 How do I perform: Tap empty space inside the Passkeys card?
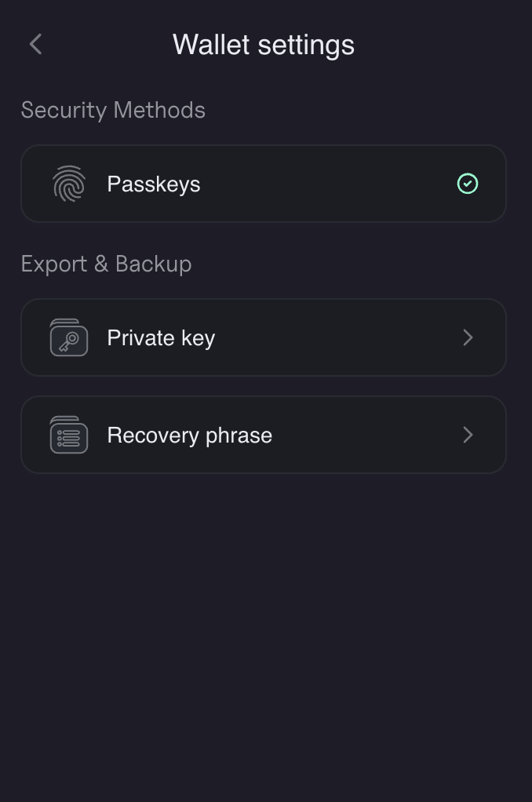[x=327, y=184]
